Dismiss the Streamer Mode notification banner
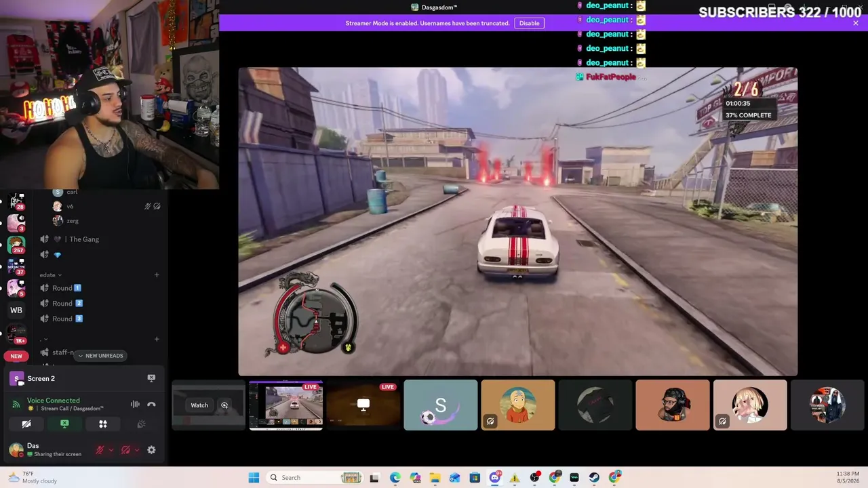The height and width of the screenshot is (488, 868). coord(856,23)
